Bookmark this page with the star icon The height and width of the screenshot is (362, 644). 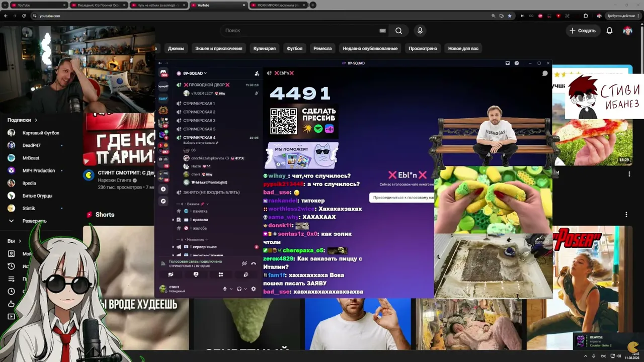coord(510,16)
